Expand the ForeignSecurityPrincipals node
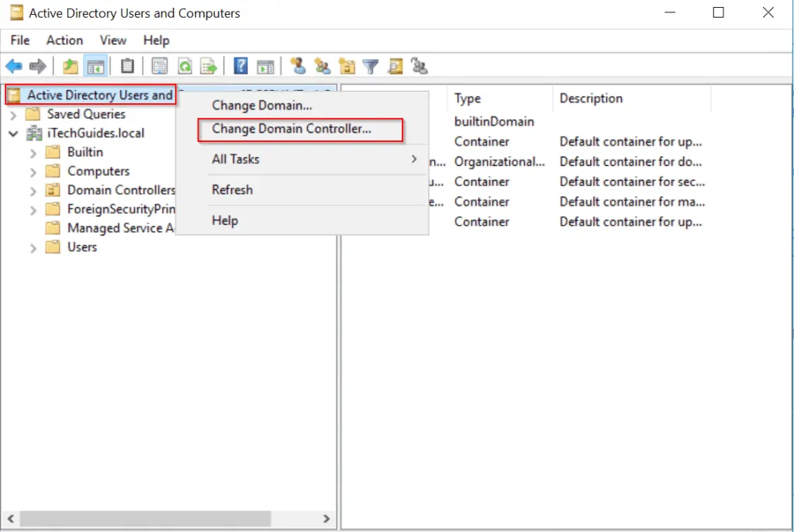 tap(33, 210)
